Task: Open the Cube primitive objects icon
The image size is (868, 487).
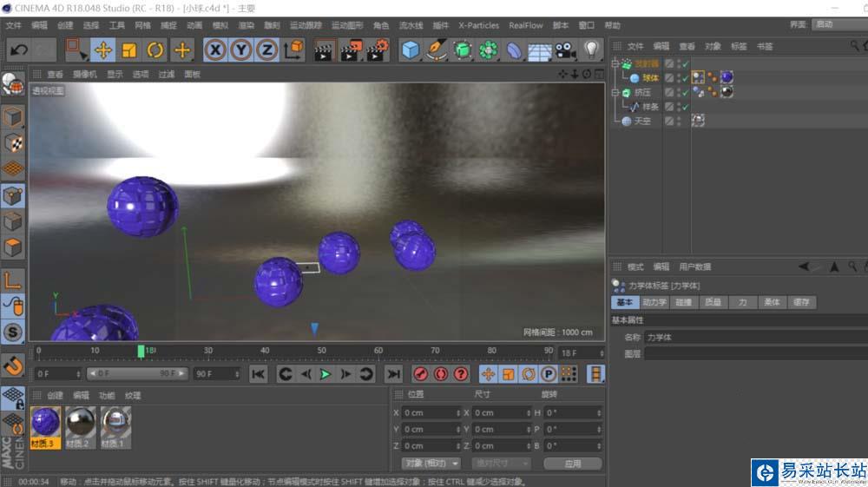Action: (x=410, y=50)
